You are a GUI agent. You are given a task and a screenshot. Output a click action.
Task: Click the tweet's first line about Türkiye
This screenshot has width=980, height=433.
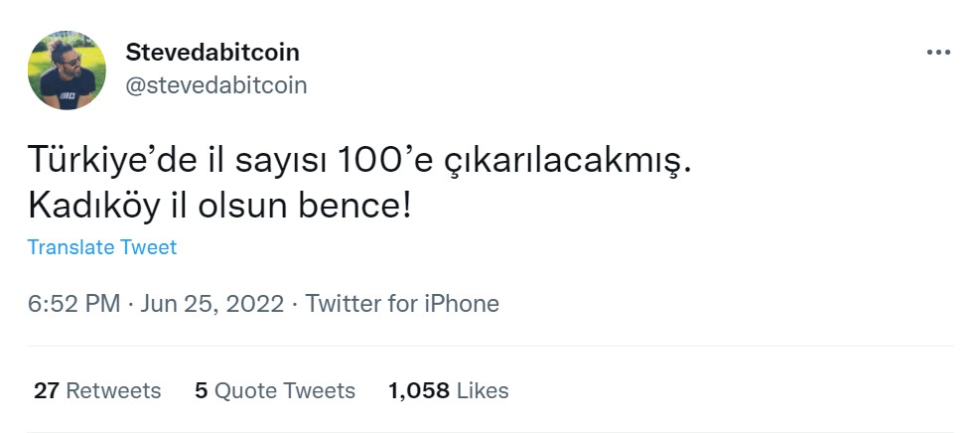358,162
